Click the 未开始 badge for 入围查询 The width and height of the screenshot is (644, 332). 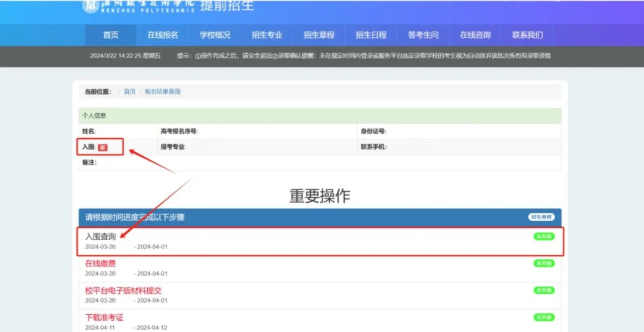[543, 237]
